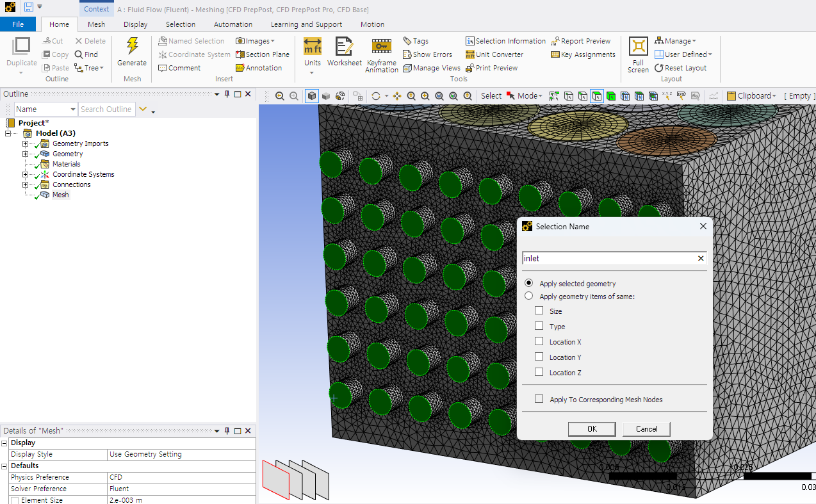Switch to the Automation ribbon tab
Image resolution: width=816 pixels, height=504 pixels.
233,24
